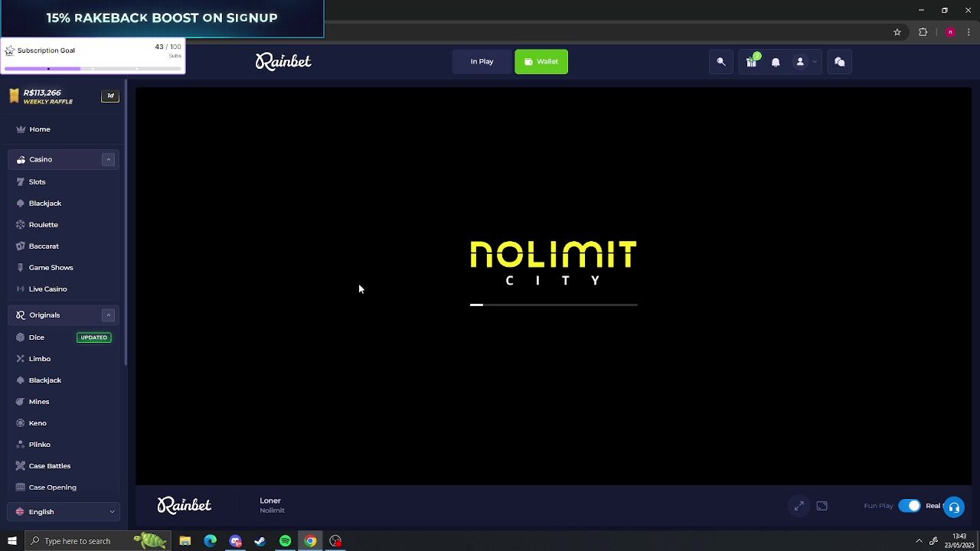
Task: Open the Chrome extensions puzzle icon
Action: click(923, 32)
